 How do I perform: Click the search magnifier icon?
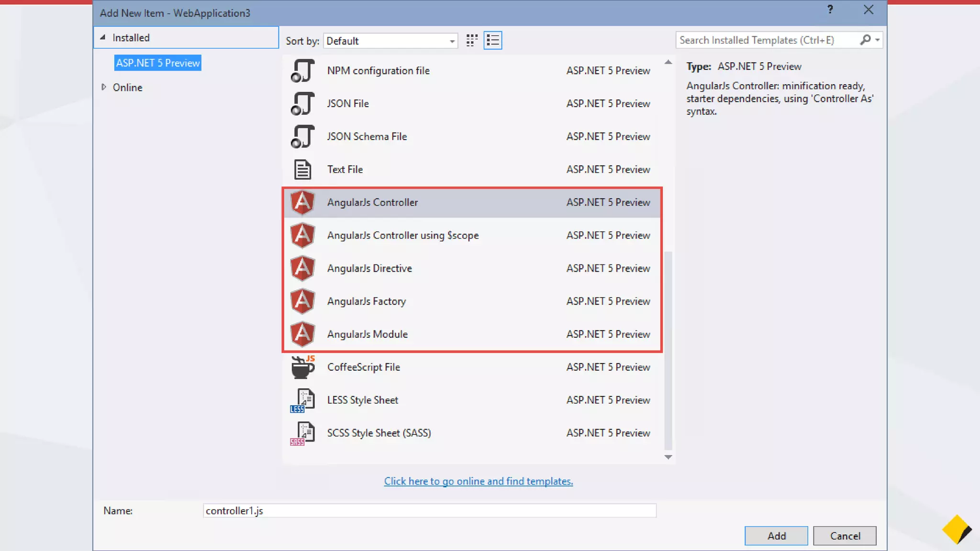pos(865,40)
